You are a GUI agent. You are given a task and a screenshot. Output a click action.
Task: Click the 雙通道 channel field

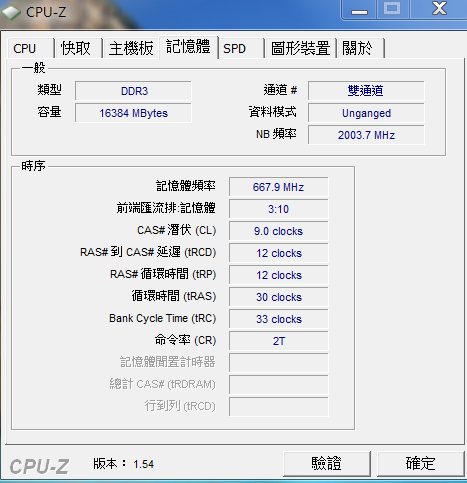pos(366,91)
